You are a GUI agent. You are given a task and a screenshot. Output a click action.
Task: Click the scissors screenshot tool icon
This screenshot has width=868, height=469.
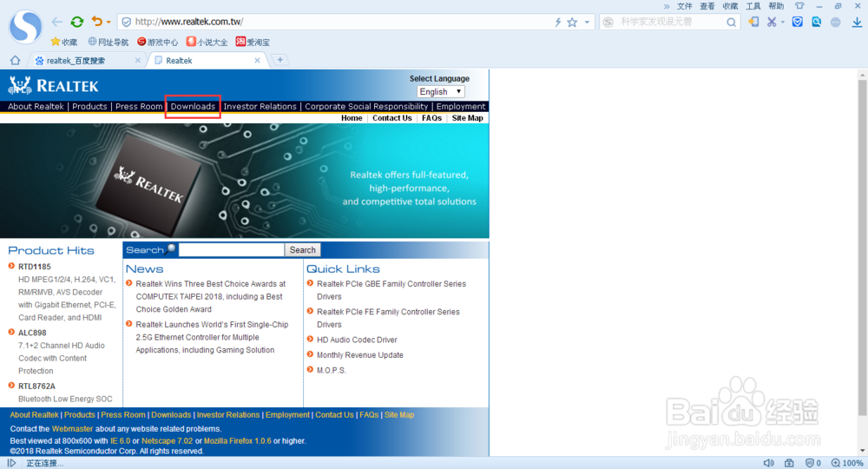[x=771, y=22]
